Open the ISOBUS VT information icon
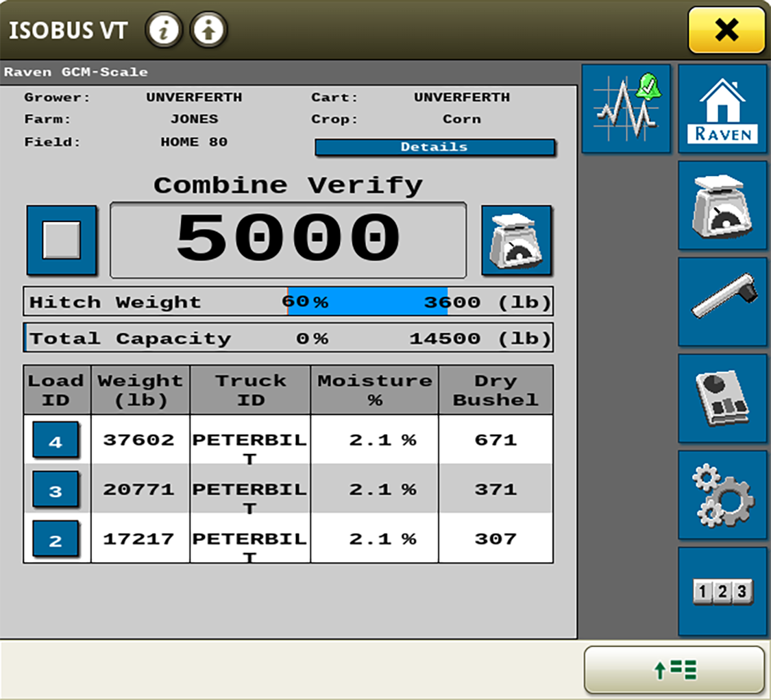Image resolution: width=771 pixels, height=700 pixels. [x=164, y=30]
